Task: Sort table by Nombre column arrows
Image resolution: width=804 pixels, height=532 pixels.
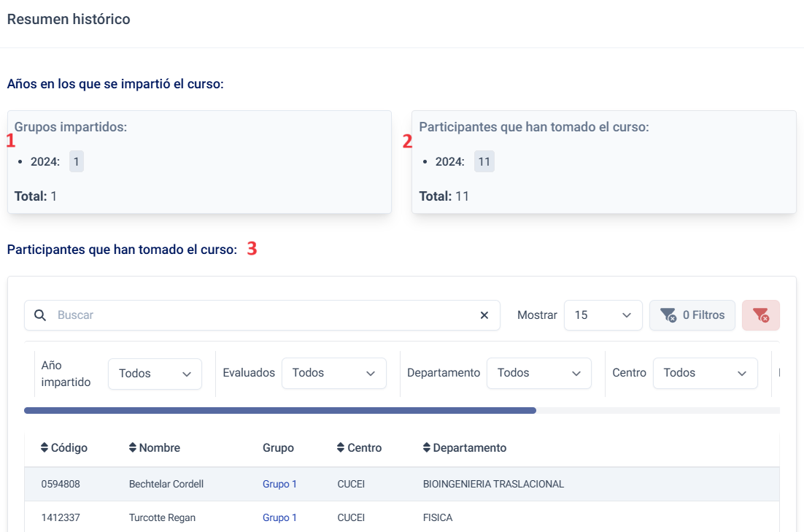Action: tap(133, 447)
